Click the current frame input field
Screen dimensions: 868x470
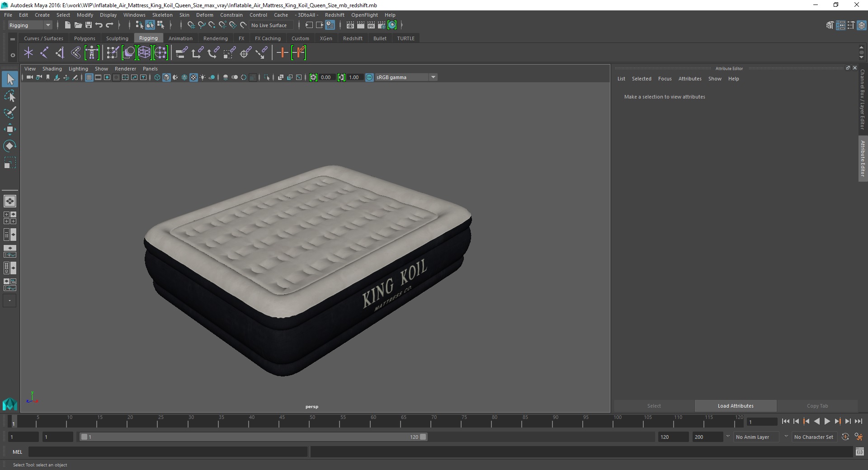tap(762, 422)
